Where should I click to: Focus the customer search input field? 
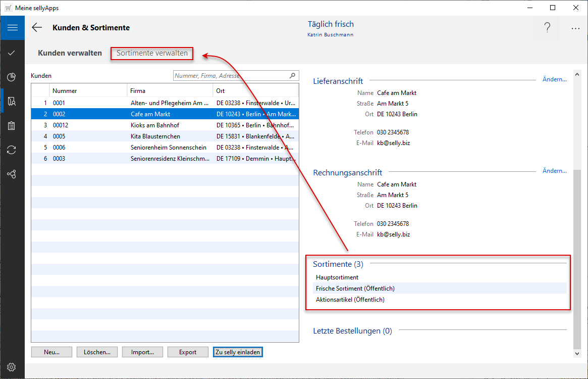(x=231, y=76)
